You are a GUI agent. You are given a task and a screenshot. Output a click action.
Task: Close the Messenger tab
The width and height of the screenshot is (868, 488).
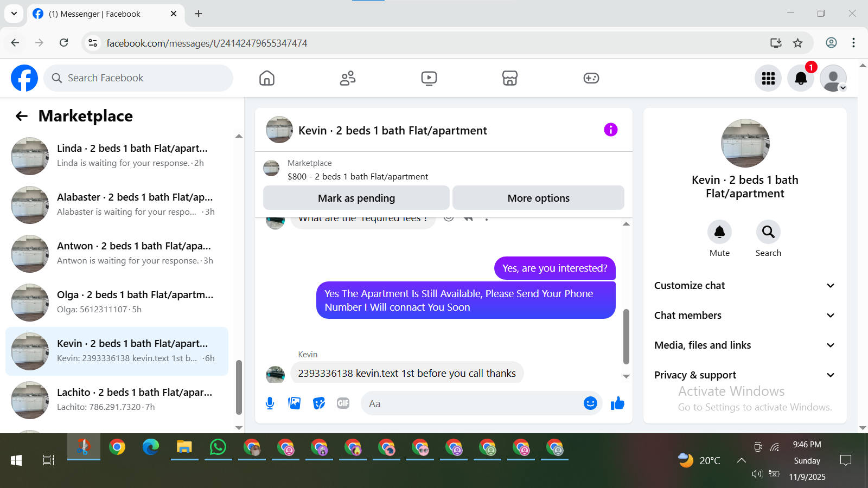[174, 14]
